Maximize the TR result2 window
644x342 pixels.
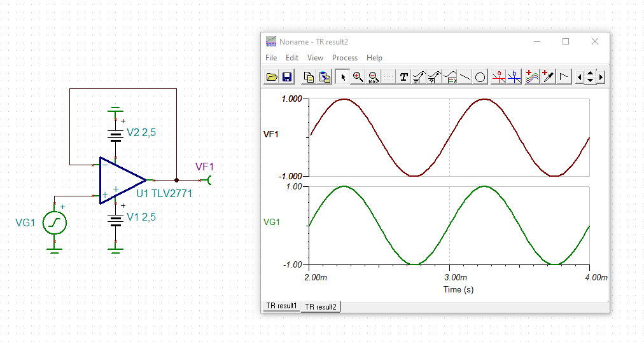pos(566,41)
